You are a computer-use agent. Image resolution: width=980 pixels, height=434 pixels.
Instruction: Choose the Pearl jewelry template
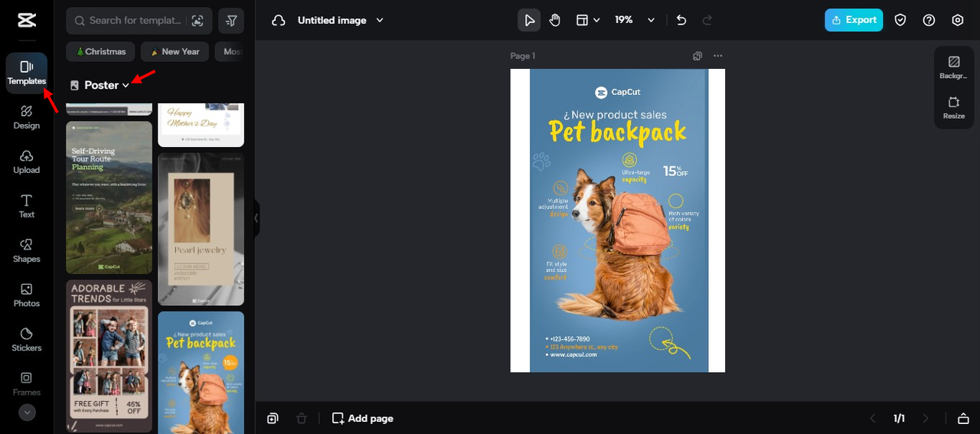click(x=201, y=229)
